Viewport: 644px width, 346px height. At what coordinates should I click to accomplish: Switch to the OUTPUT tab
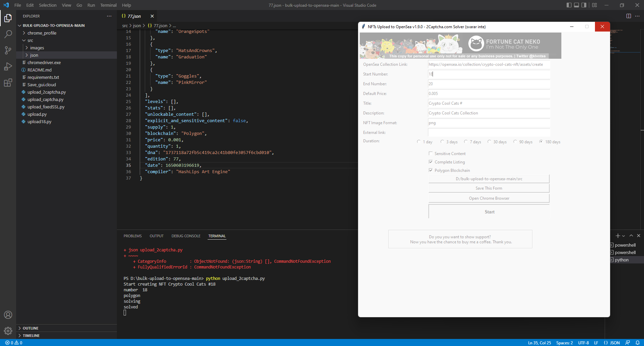point(157,236)
